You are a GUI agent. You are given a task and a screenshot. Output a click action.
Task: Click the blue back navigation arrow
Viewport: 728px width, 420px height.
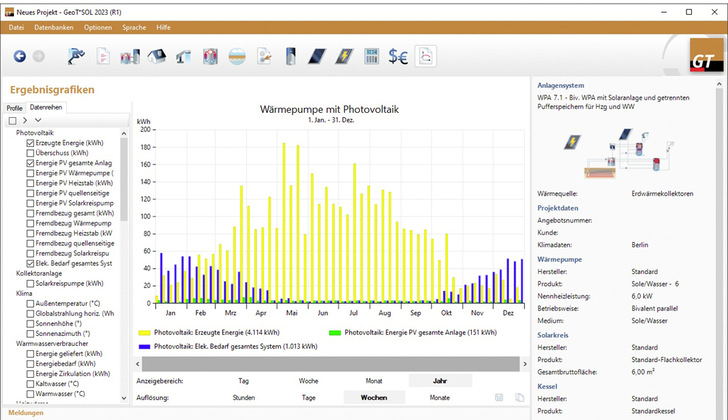click(x=19, y=57)
